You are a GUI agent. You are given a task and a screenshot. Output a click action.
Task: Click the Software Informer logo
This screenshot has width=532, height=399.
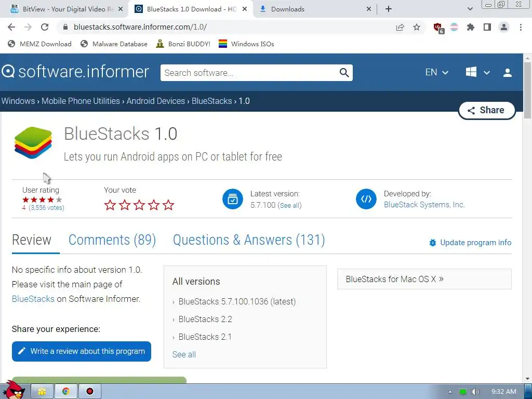click(75, 72)
